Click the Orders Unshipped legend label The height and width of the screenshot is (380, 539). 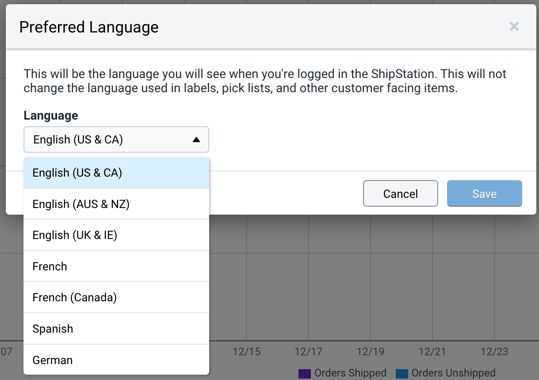pyautogui.click(x=453, y=373)
